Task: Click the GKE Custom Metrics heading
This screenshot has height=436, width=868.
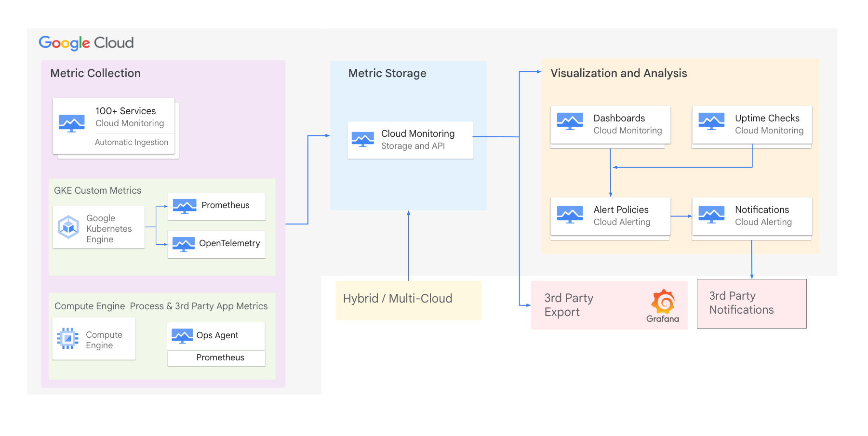Action: (97, 190)
